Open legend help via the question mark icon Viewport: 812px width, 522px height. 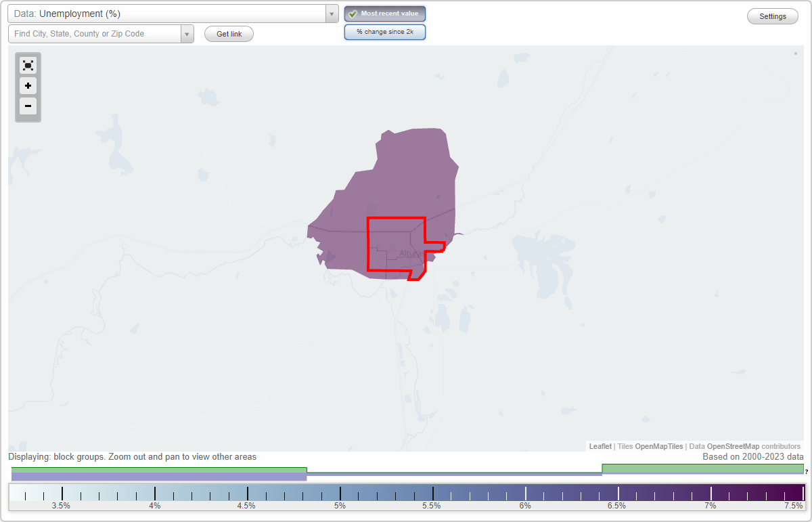click(807, 473)
